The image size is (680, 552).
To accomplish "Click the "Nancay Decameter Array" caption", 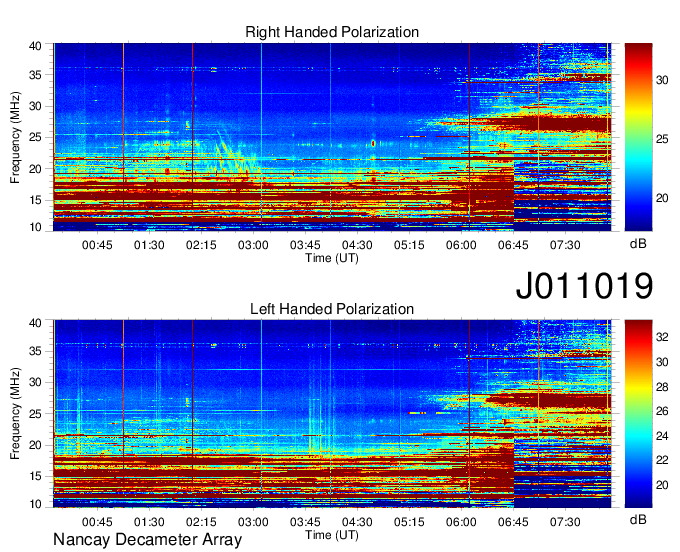I will coord(147,540).
